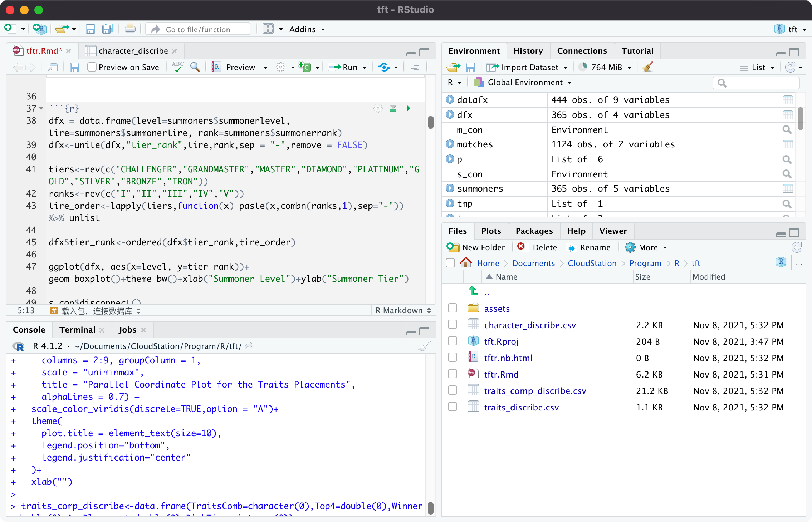
Task: Show editor in new window icon
Action: (52, 67)
